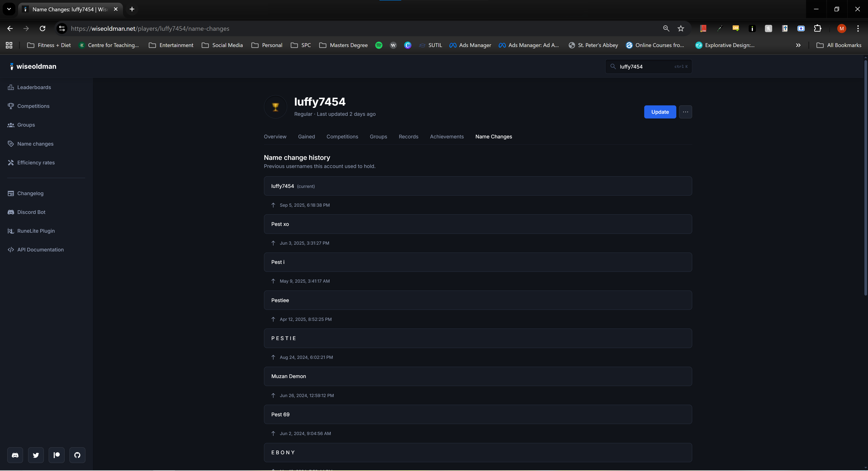
Task: Click the blue Update button
Action: (x=660, y=112)
